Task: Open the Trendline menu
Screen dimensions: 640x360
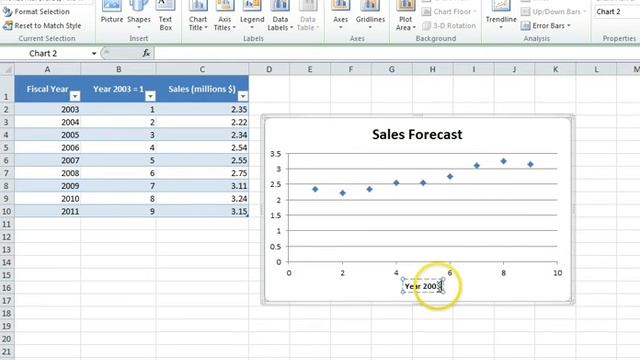Action: (501, 15)
